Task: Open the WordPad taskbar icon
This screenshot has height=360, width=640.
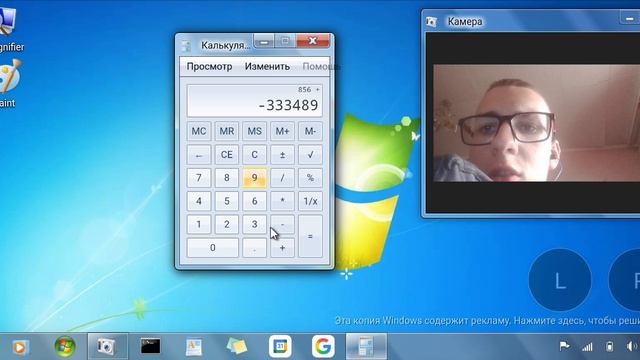Action: pos(193,347)
